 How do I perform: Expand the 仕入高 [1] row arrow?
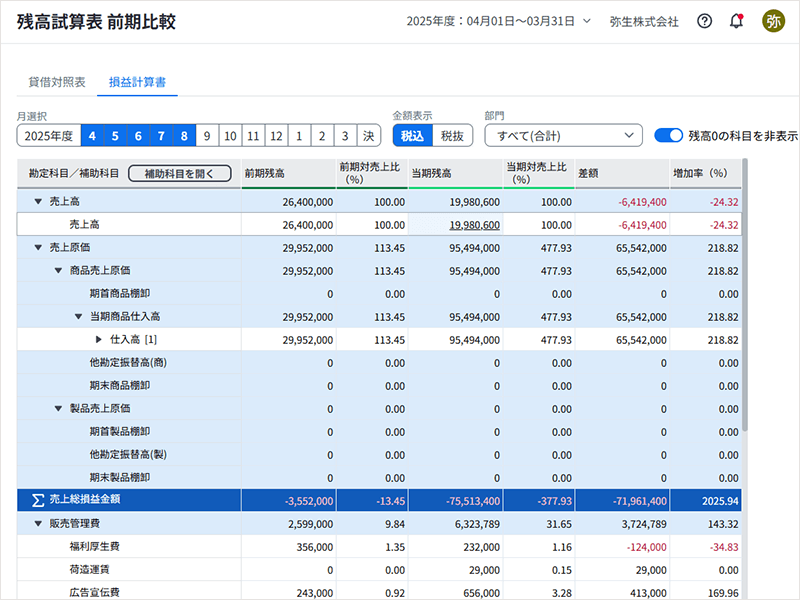[98, 340]
